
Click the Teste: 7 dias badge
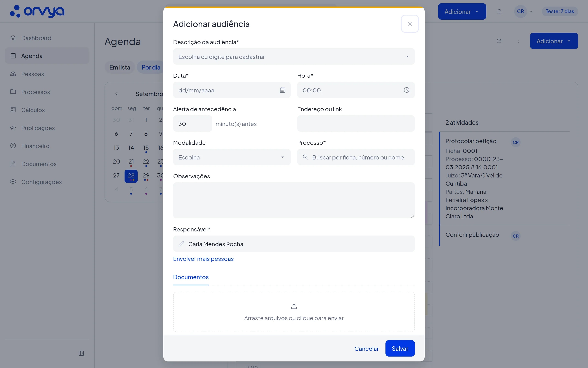pos(560,11)
